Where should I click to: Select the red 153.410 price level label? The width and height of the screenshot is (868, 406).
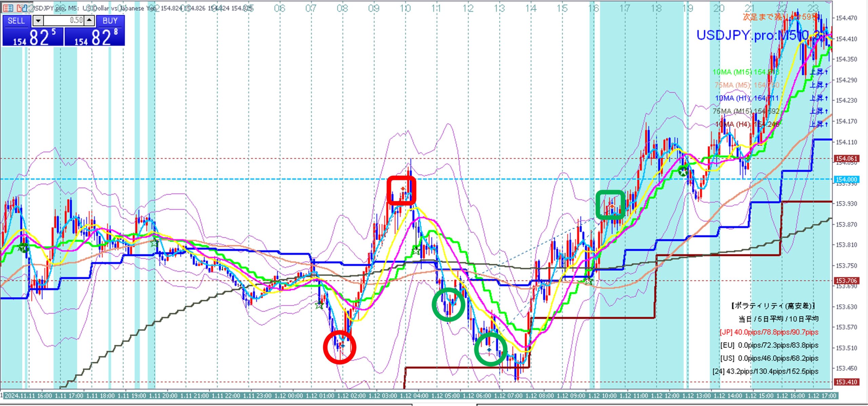846,382
